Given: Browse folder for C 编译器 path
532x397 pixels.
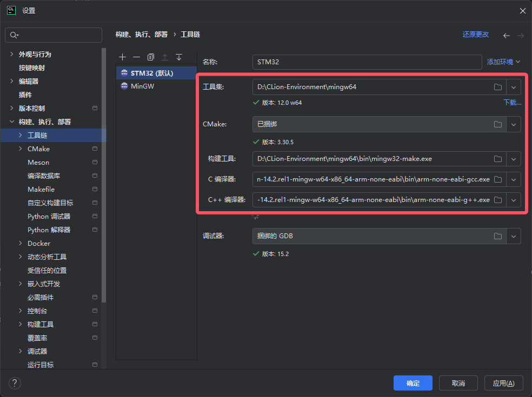Looking at the screenshot, I should (x=498, y=179).
